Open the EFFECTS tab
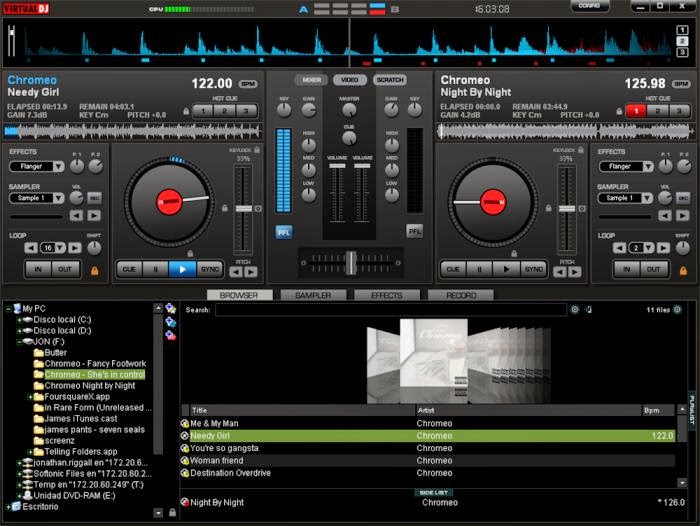This screenshot has height=526, width=700. click(387, 295)
